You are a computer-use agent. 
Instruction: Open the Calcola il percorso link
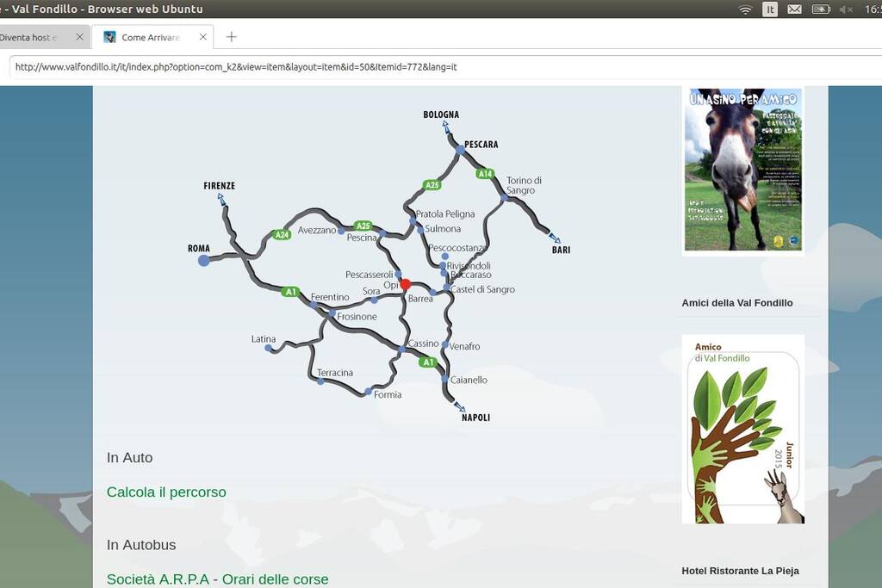166,492
